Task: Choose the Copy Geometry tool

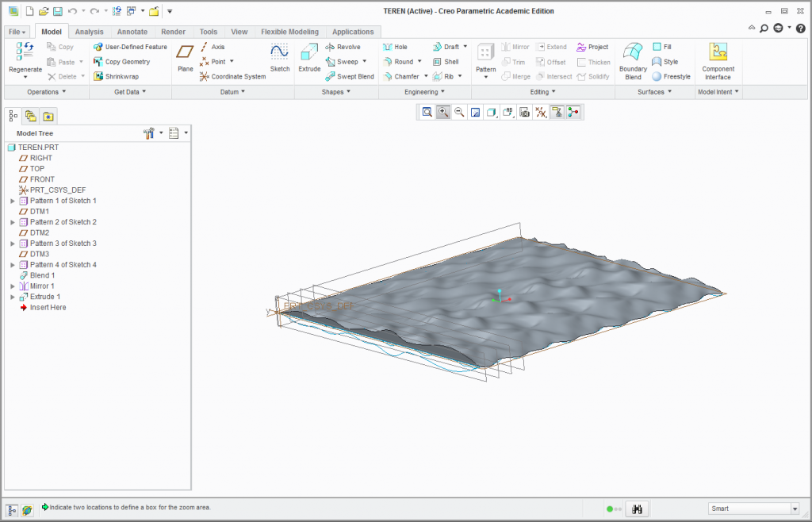Action: [121, 62]
